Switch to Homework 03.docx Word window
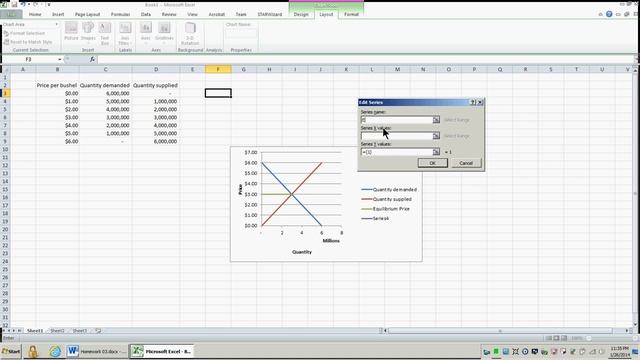The width and height of the screenshot is (640, 360). click(96, 351)
